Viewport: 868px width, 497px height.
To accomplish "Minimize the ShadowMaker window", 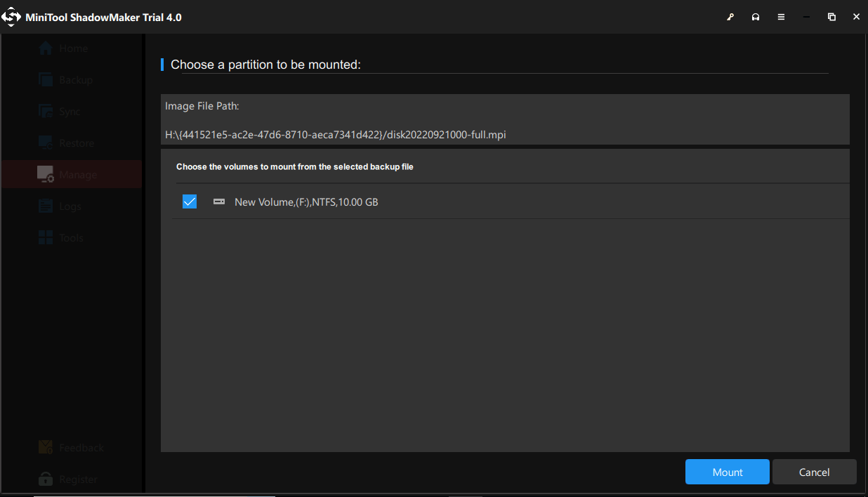I will [806, 17].
